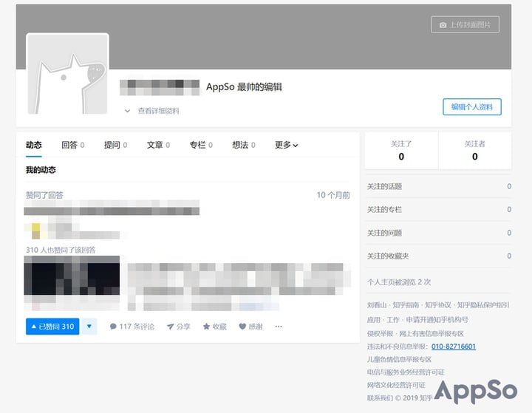Image resolution: width=532 pixels, height=413 pixels.
Task: Open the three-dot more options menu
Action: (x=279, y=327)
